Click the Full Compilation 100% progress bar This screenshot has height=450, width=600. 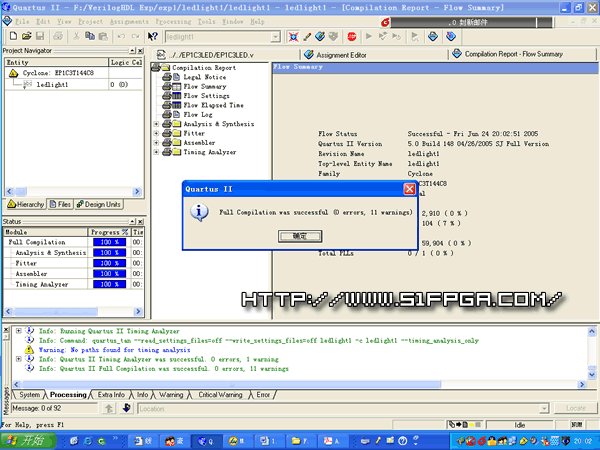coord(109,242)
